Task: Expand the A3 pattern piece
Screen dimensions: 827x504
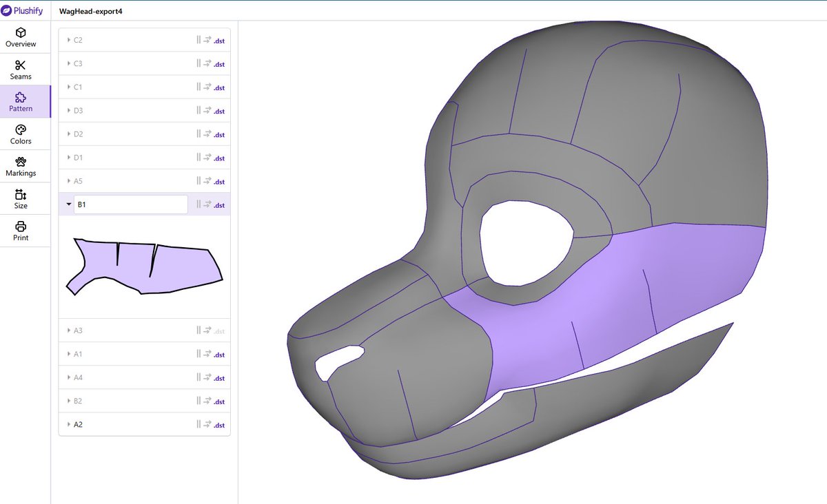Action: coord(69,330)
